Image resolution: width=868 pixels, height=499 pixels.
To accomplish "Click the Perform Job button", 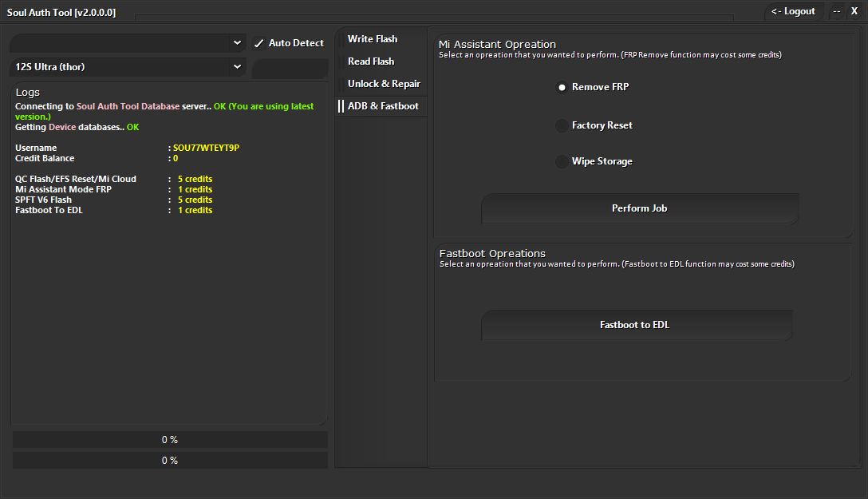I will 640,208.
